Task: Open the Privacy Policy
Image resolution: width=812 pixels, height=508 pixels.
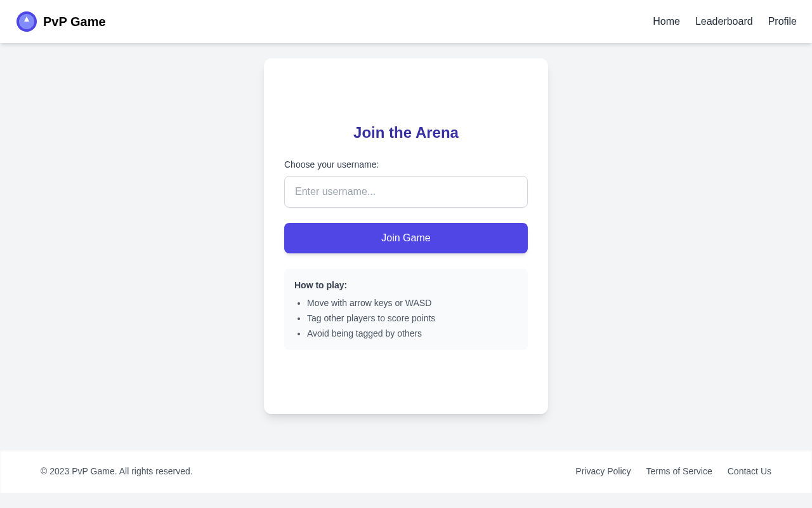Action: [x=603, y=471]
